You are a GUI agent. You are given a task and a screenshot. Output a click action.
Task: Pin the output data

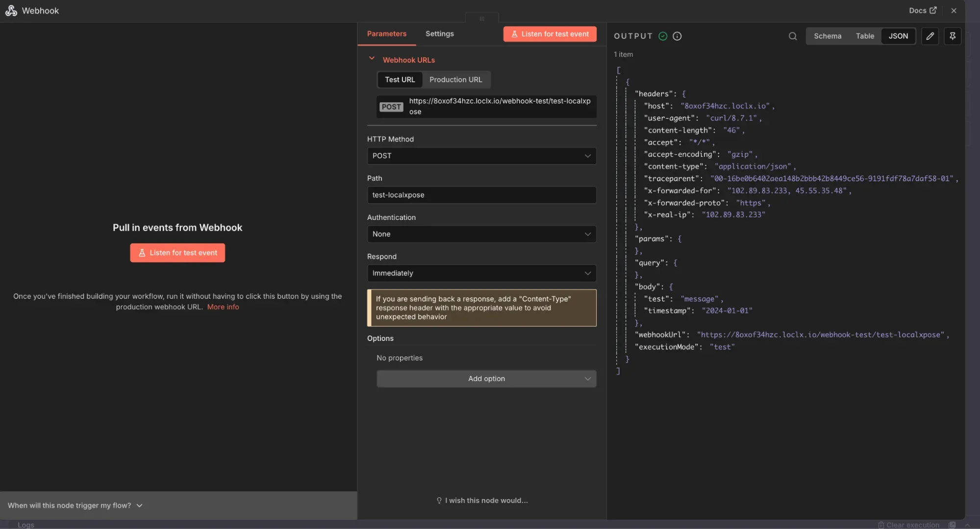pos(953,36)
